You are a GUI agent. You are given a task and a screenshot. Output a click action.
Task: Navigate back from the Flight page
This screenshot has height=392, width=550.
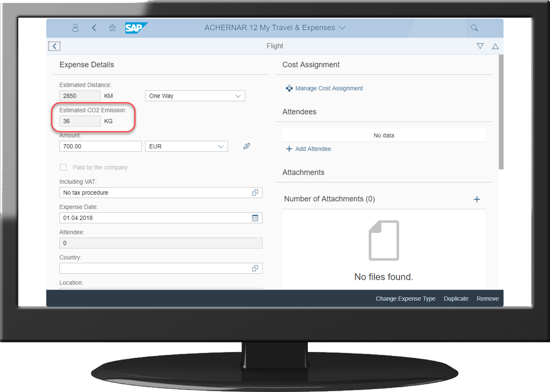click(54, 46)
